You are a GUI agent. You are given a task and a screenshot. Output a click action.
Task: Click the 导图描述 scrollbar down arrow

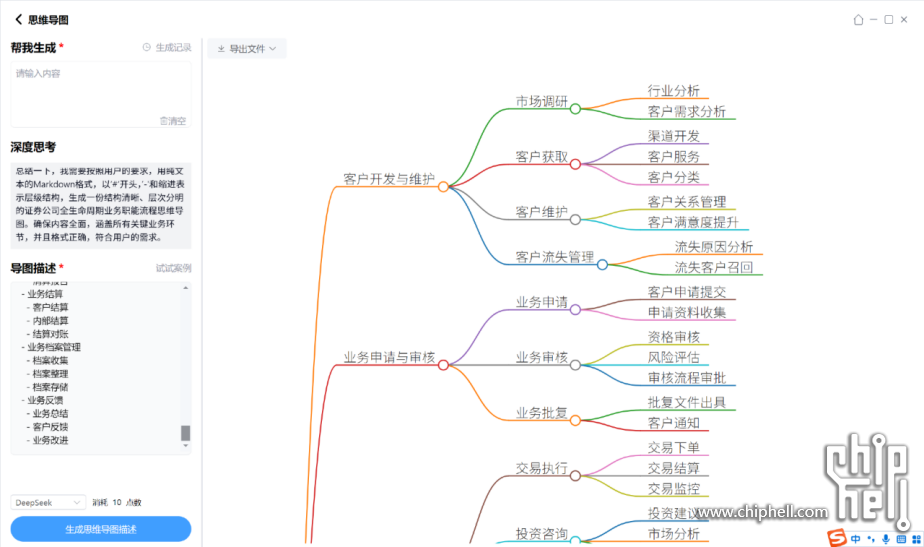click(186, 446)
